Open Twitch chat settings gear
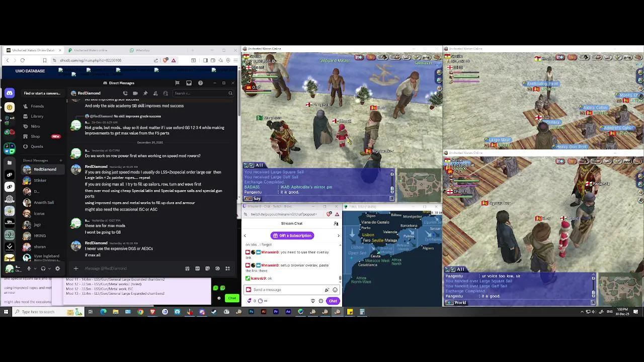Image resolution: width=644 pixels, height=362 pixels. pos(321,301)
